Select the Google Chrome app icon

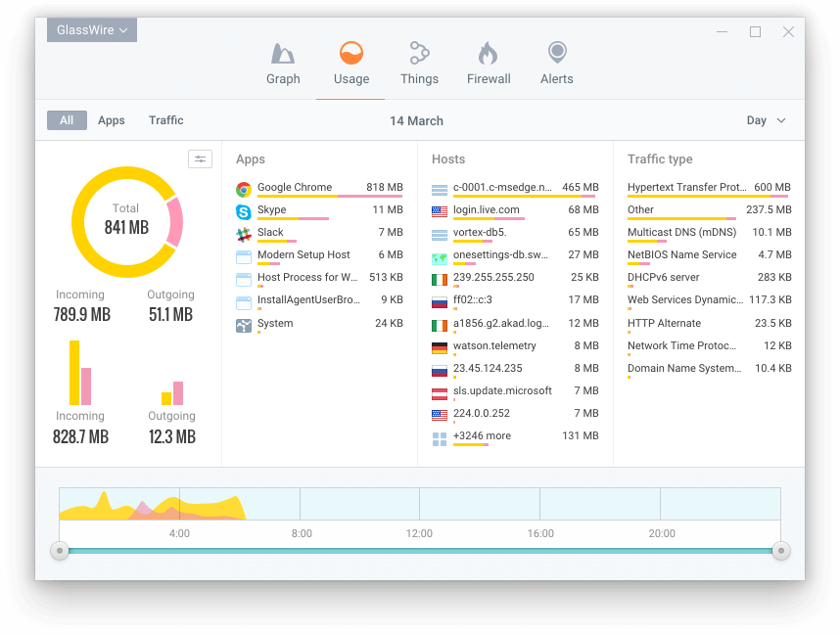[244, 187]
